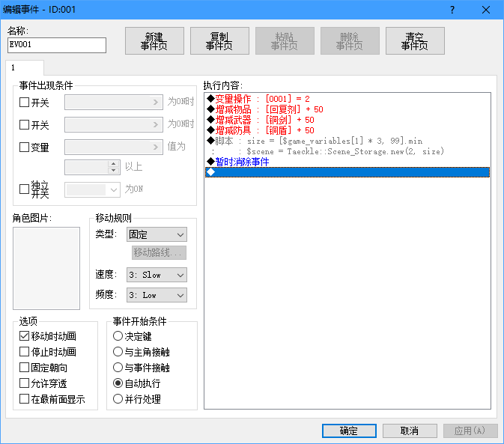
Task: Select the 自动执行 trigger radio button
Action: point(118,383)
